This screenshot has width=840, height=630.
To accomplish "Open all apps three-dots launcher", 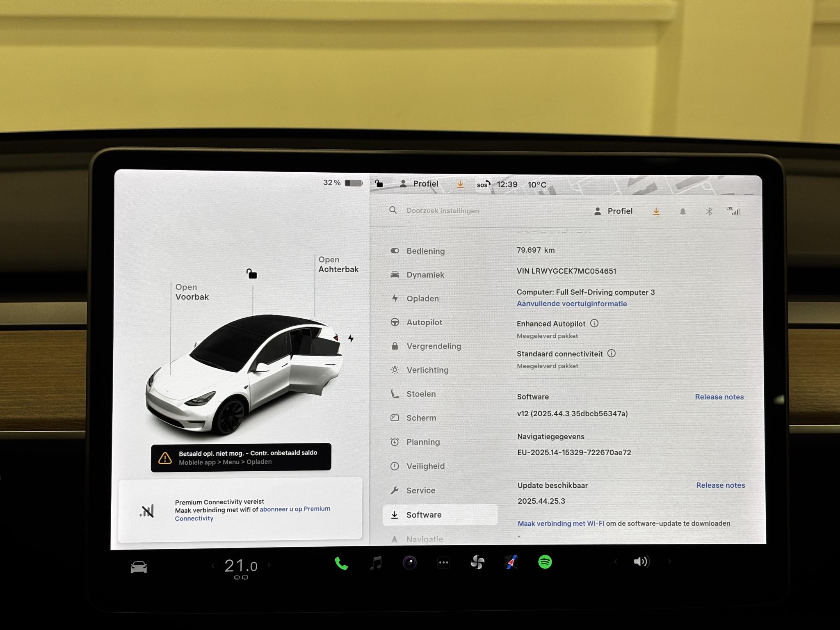I will pos(443,563).
